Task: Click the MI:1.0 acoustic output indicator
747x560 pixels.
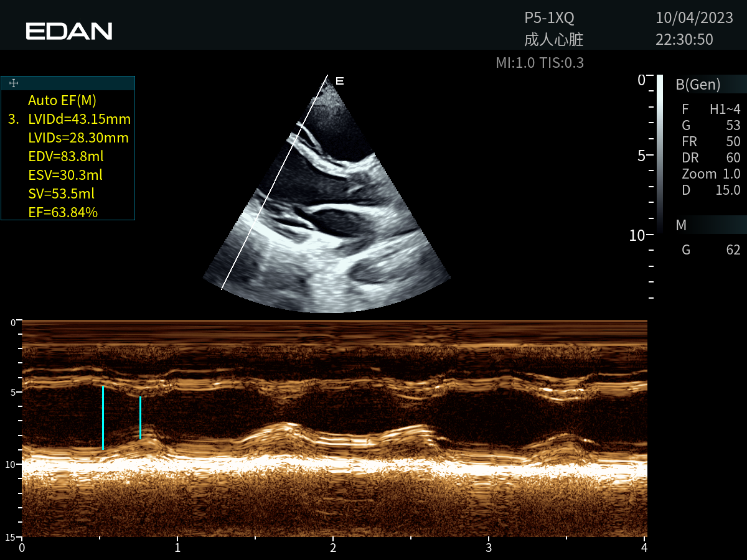Action: click(x=514, y=62)
